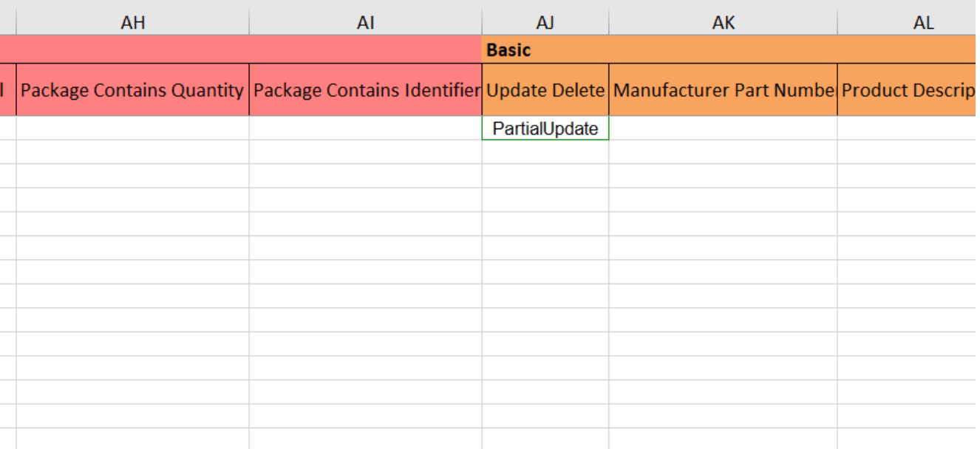This screenshot has width=980, height=449.
Task: Click the divider between AH and AI headers
Action: 249,23
